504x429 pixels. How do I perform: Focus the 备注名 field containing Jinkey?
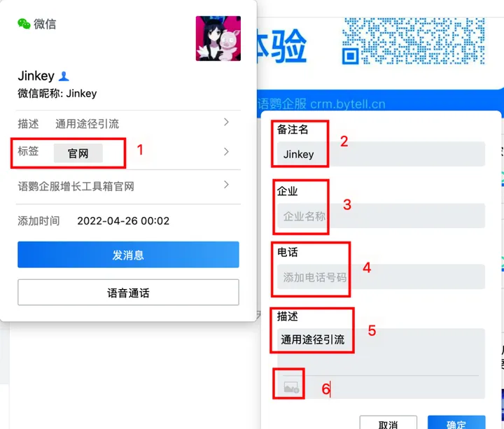point(381,154)
